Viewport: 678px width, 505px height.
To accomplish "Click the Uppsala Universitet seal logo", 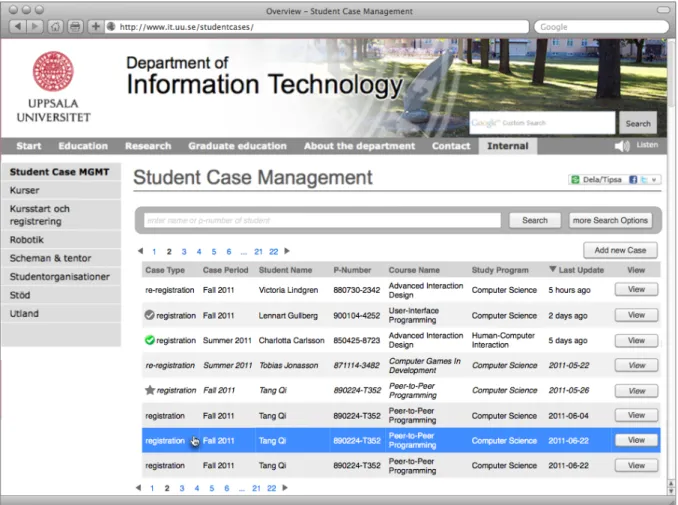I will point(53,71).
